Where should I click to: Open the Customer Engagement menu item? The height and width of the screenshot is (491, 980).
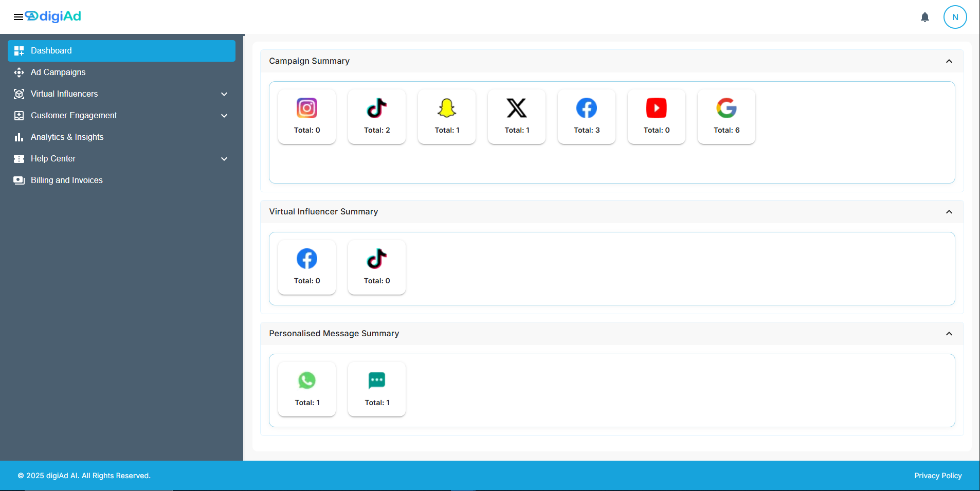[121, 116]
